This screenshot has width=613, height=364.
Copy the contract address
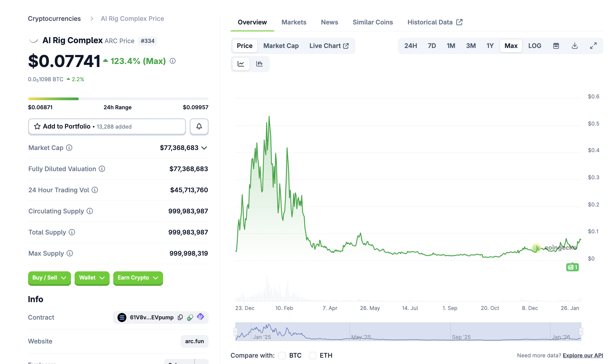click(x=180, y=317)
